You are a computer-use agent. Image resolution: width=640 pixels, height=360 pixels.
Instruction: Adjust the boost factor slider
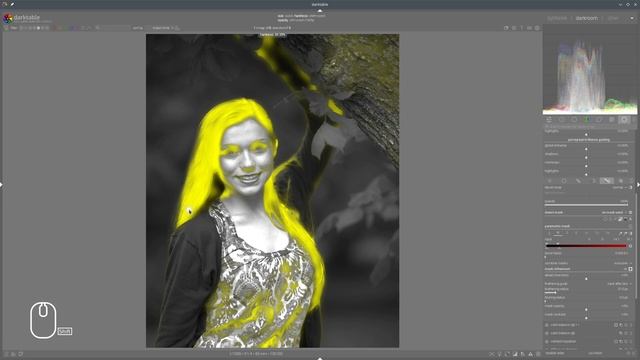coord(586,255)
